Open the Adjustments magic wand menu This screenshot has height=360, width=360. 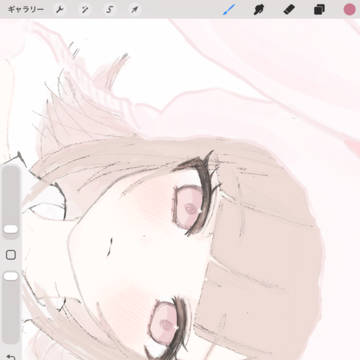(x=85, y=10)
